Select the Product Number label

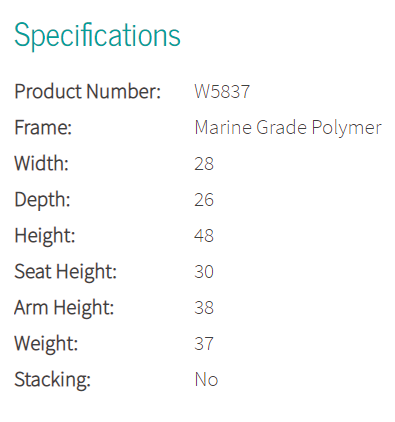[88, 91]
